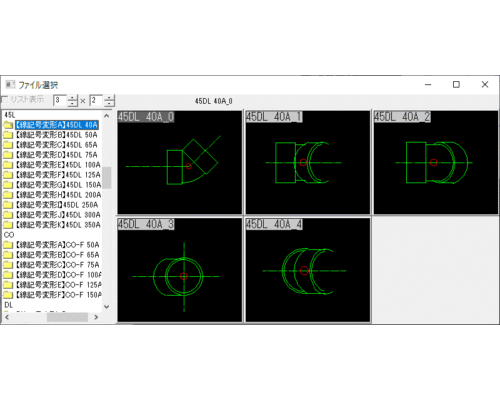Increase the column count stepper showing 3
Screen dimensions: 500x400
(72, 98)
